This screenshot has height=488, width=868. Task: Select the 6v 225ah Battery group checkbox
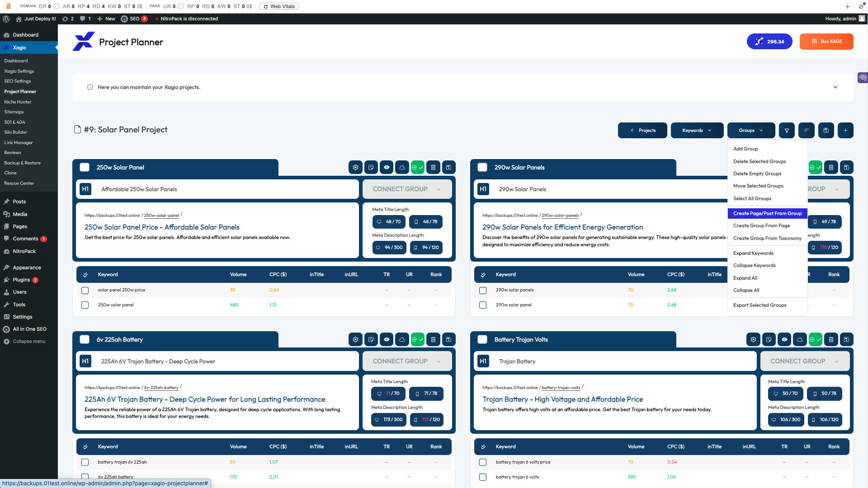85,340
